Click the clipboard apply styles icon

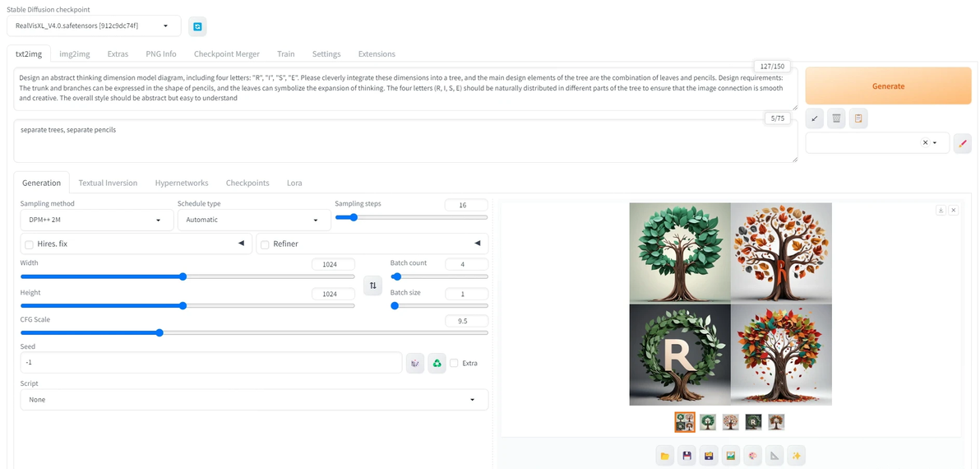(x=858, y=118)
